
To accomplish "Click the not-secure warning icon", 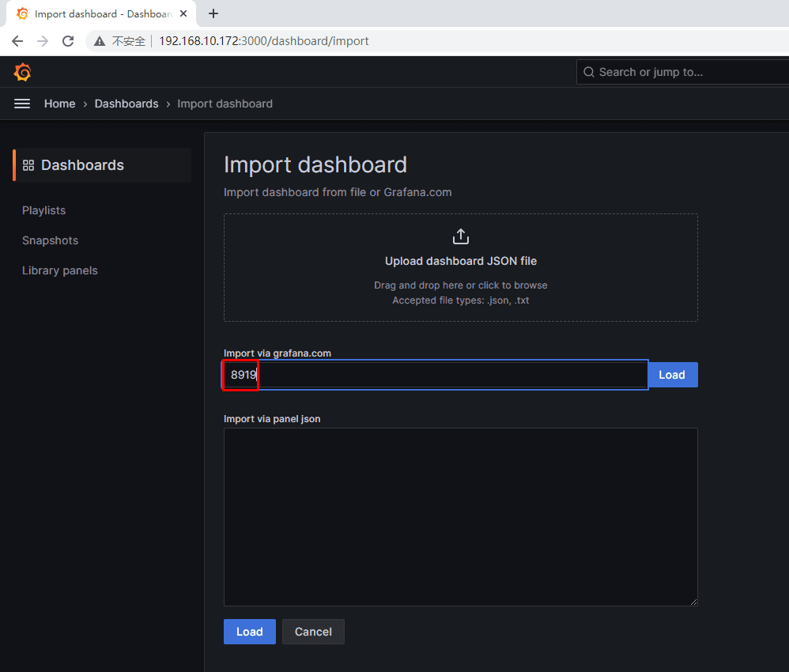I will click(x=100, y=41).
